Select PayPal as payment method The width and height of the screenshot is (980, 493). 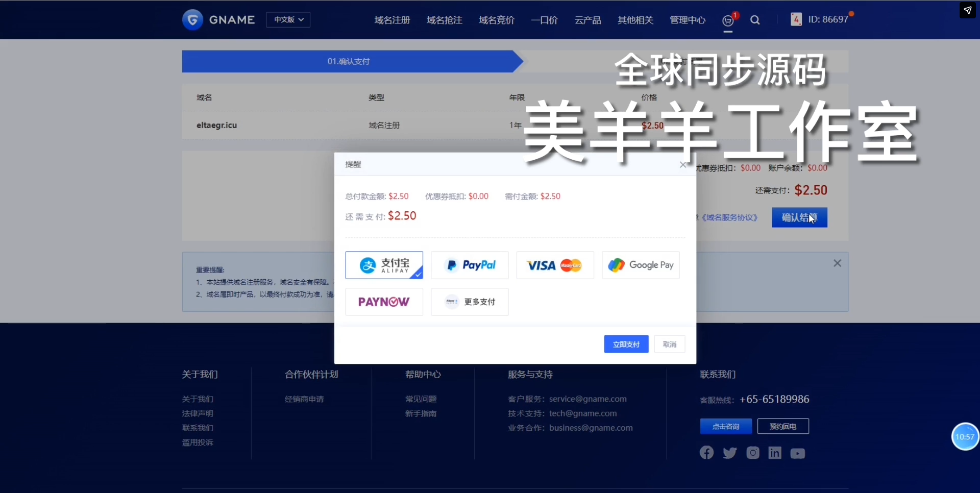coord(470,265)
